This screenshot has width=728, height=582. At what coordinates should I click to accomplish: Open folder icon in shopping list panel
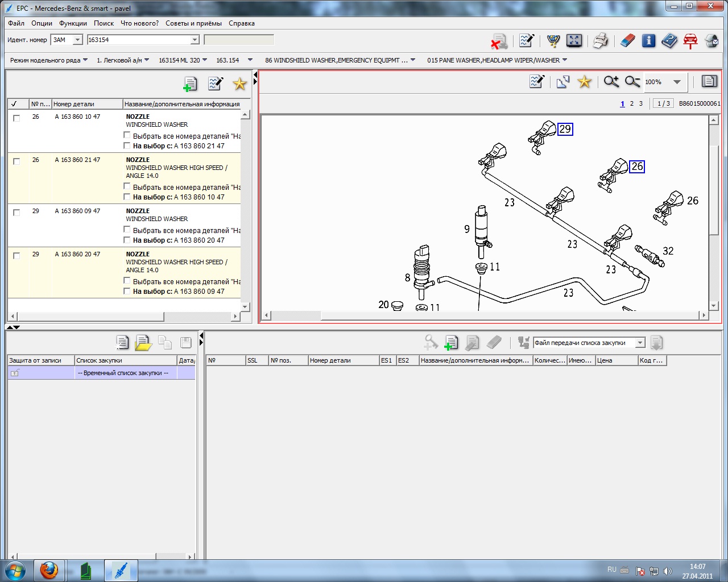point(143,343)
